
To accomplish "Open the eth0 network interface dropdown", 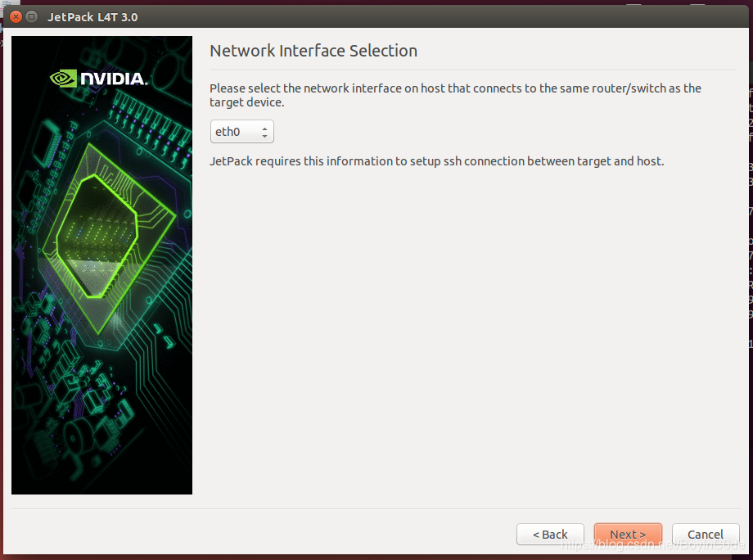I will [x=242, y=132].
